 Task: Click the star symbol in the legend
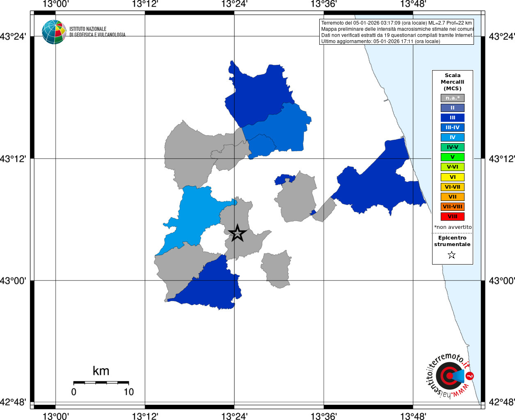(x=452, y=255)
